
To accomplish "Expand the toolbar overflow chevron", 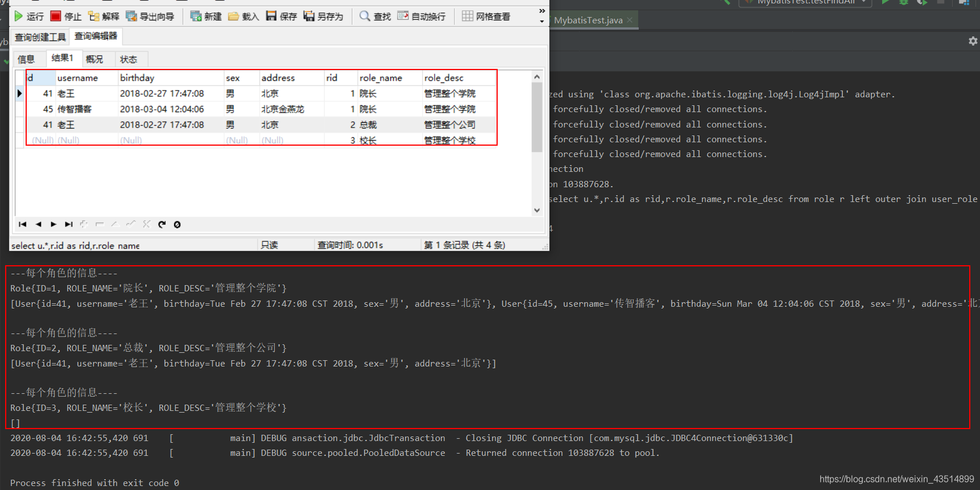I will (542, 11).
